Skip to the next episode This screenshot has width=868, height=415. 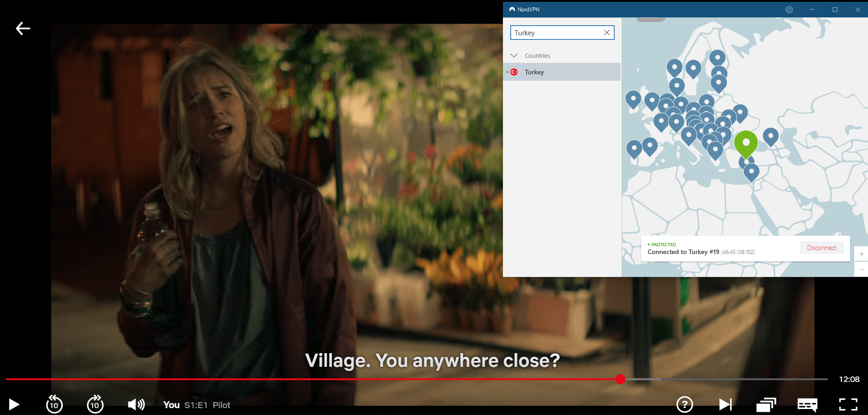pyautogui.click(x=725, y=404)
